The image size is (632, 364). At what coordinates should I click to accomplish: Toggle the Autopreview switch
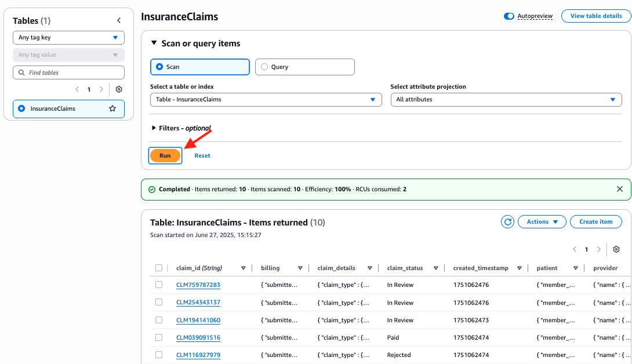coord(509,16)
